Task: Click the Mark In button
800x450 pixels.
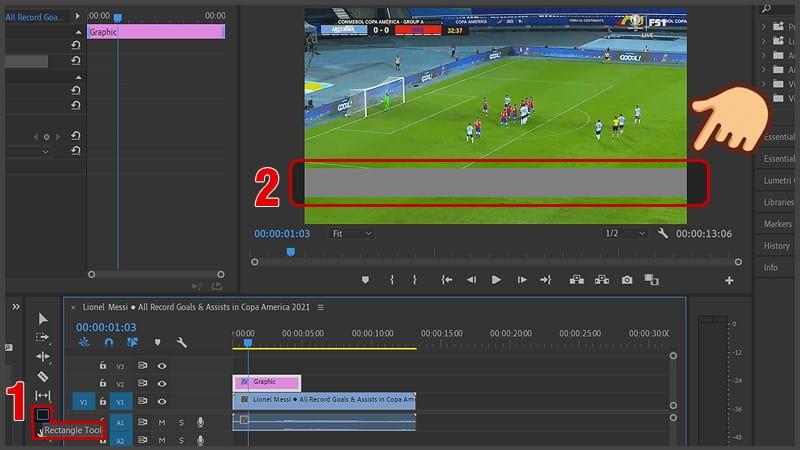Action: click(x=392, y=280)
